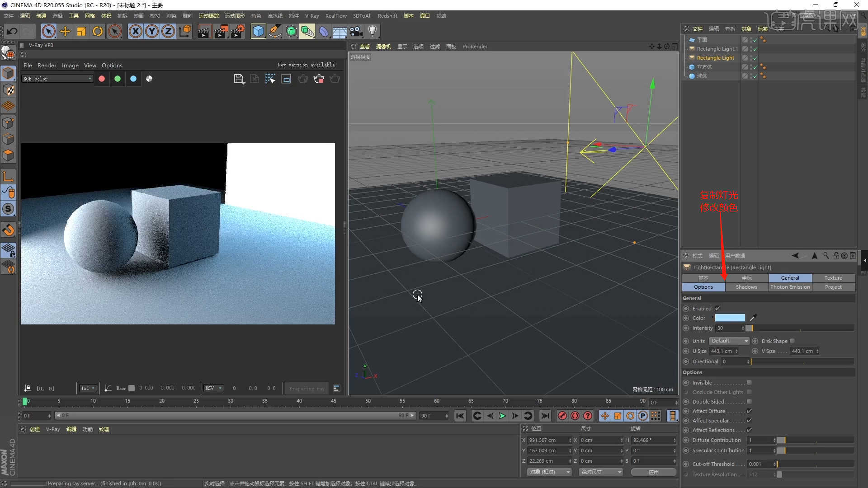Open the light Color swatch

[730, 318]
